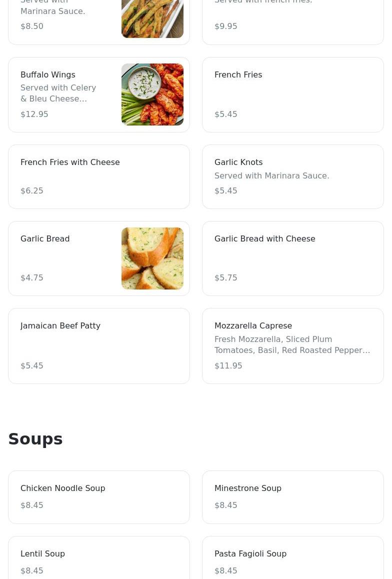Select Minestrone Soup from the Soups section
This screenshot has width=392, height=579.
[x=292, y=497]
